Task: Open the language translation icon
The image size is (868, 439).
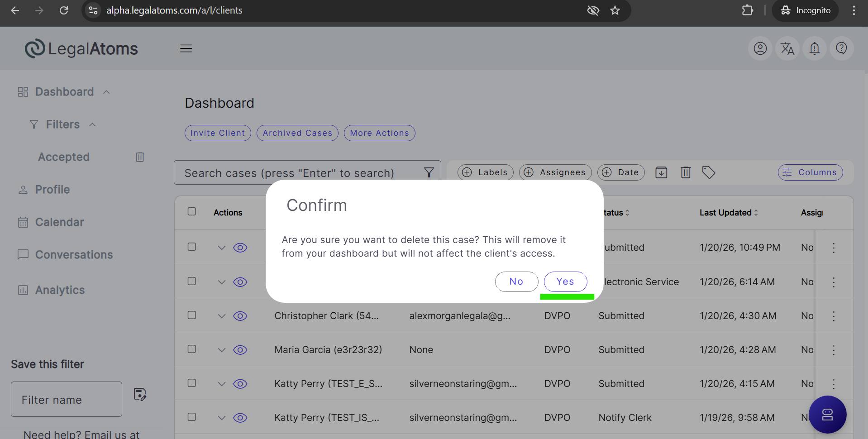Action: point(787,48)
